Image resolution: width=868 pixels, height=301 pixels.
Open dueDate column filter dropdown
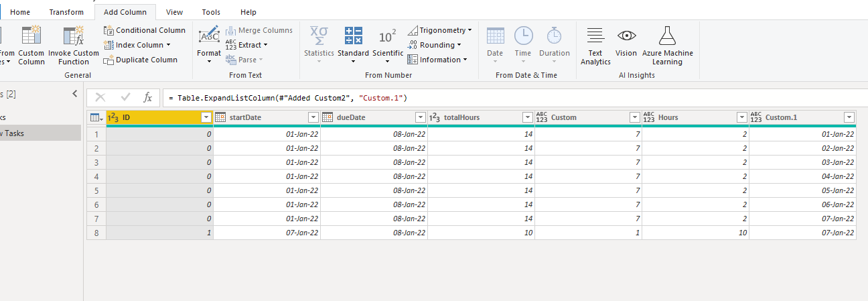tap(420, 117)
